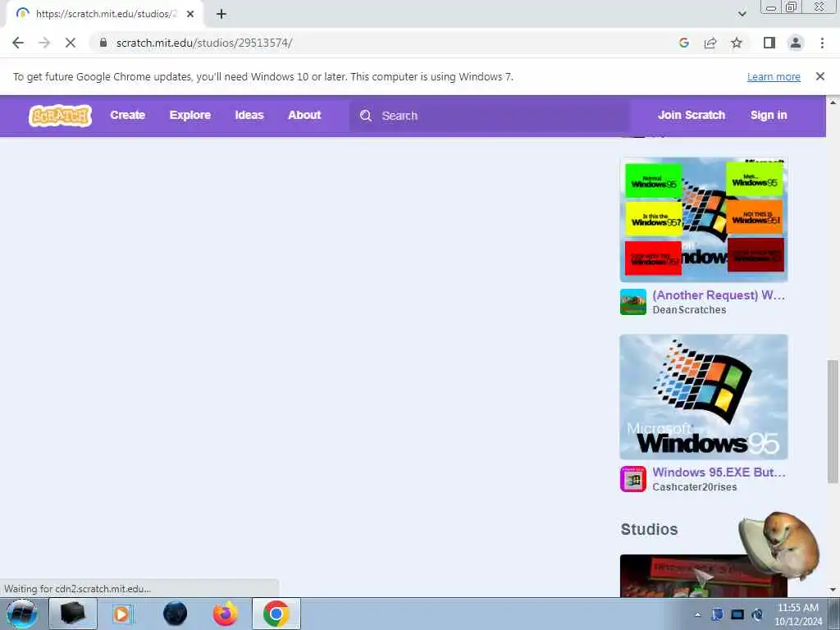Open the Another Request Windows 95 thumbnail
This screenshot has width=840, height=630.
coord(703,219)
